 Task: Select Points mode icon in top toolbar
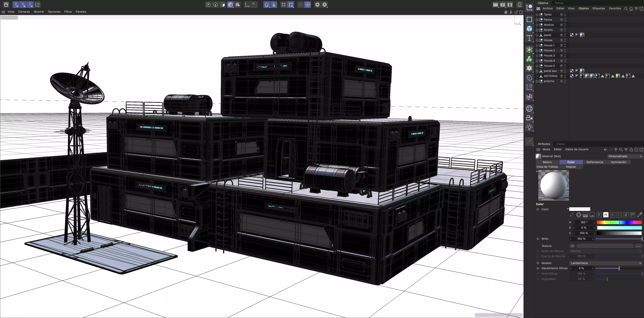tap(208, 4)
